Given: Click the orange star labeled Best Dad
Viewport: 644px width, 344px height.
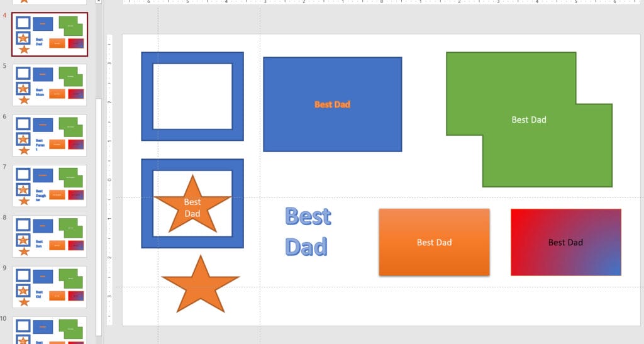Looking at the screenshot, I should [x=192, y=208].
